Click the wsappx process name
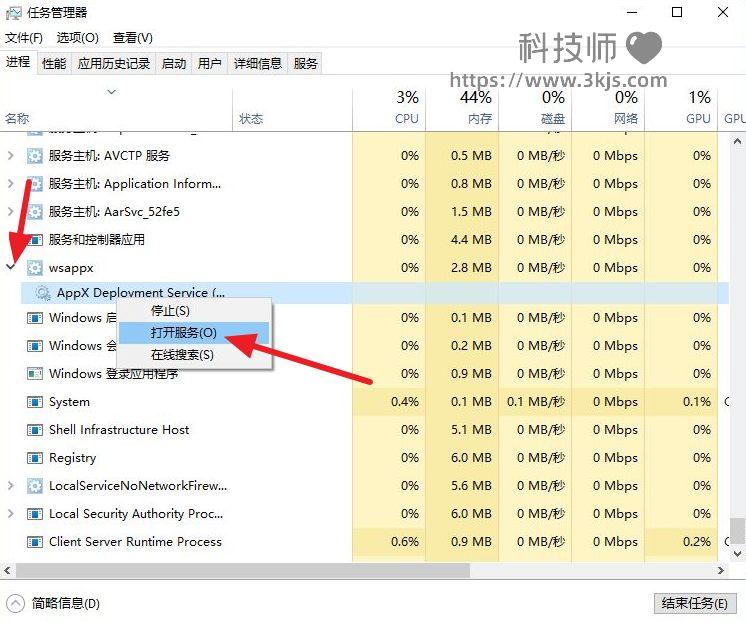Image resolution: width=746 pixels, height=627 pixels. [71, 268]
